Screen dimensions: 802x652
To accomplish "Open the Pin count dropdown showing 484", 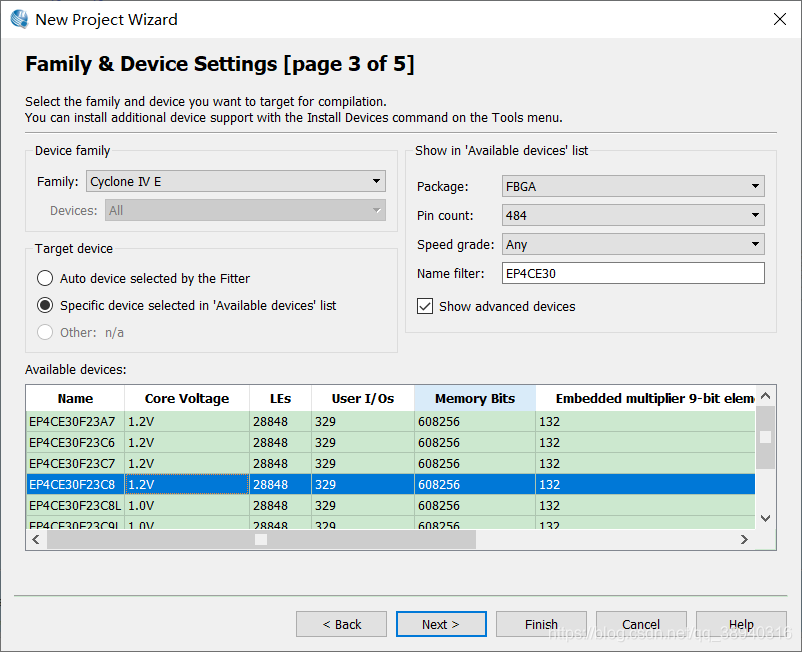I will point(633,215).
